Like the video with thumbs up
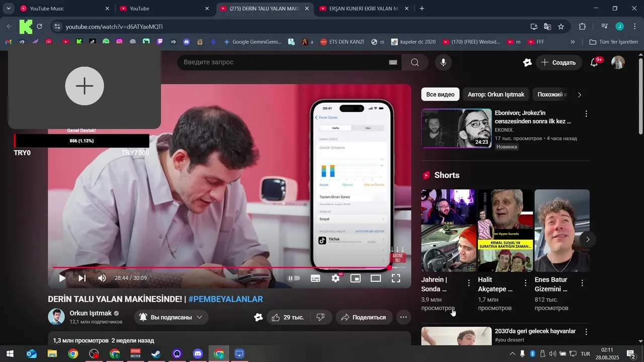 click(x=287, y=317)
